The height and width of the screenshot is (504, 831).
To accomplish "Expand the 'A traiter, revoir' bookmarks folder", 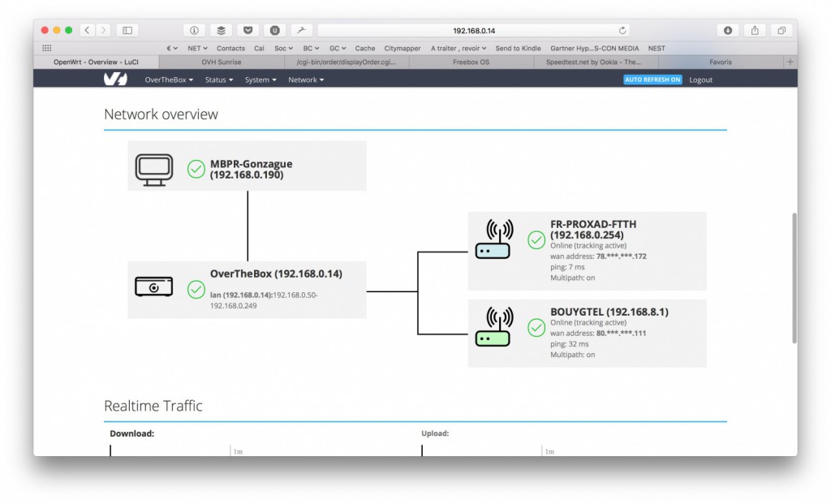I will pyautogui.click(x=459, y=48).
